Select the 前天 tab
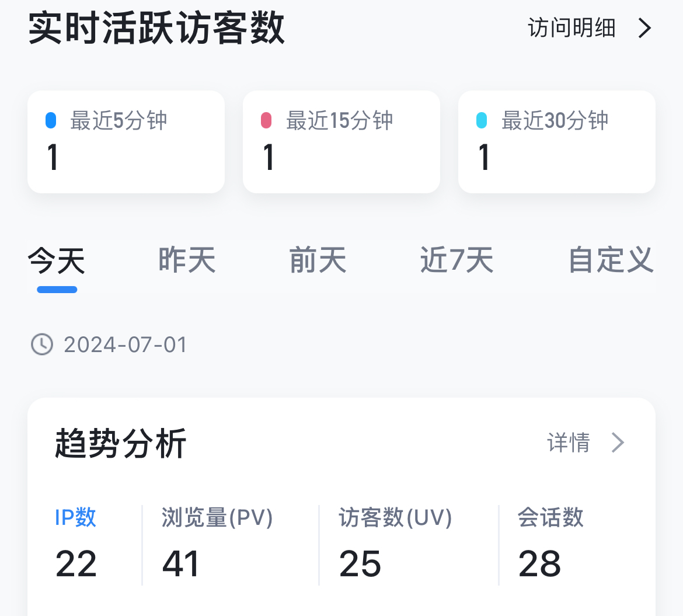The image size is (683, 616). click(x=318, y=260)
